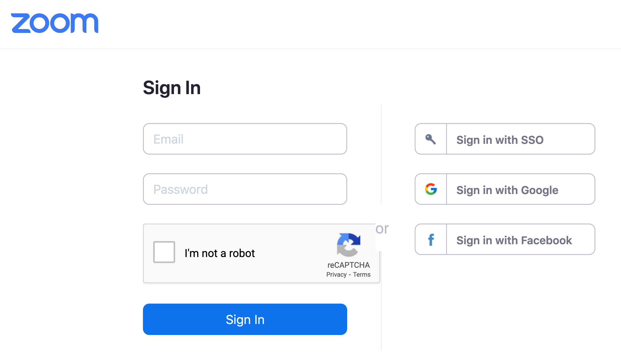Click the Facebook F icon
This screenshot has width=621, height=364.
click(431, 240)
